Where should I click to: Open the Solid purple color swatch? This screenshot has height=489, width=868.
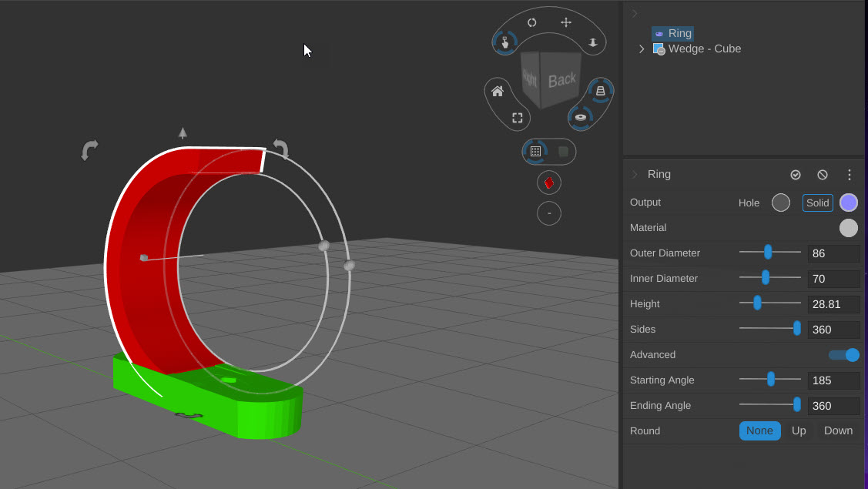pos(849,203)
